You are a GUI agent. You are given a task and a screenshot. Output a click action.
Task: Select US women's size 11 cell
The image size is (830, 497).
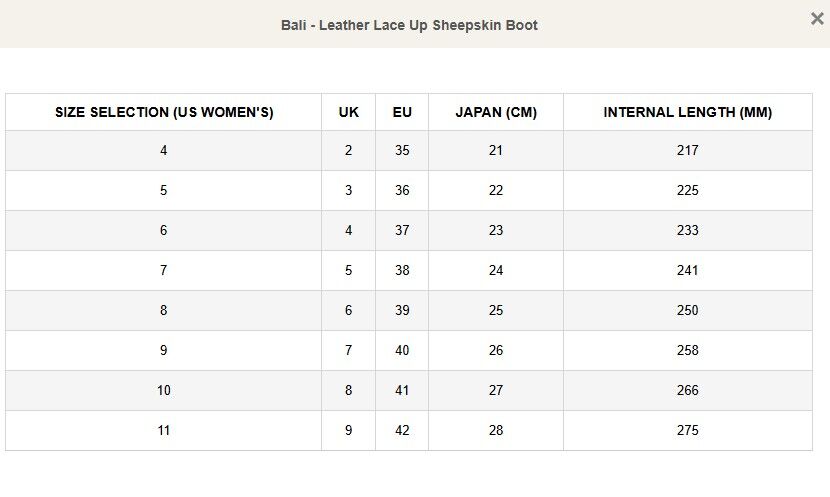tap(164, 431)
